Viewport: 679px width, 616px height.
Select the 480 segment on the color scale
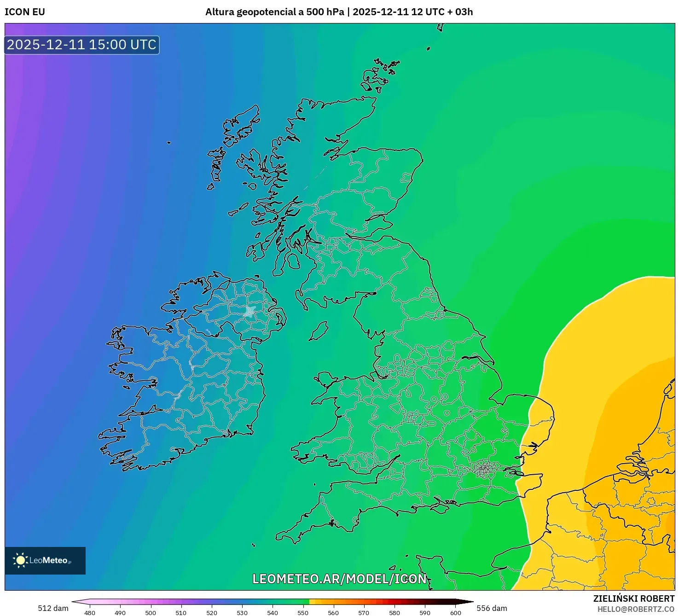90,601
